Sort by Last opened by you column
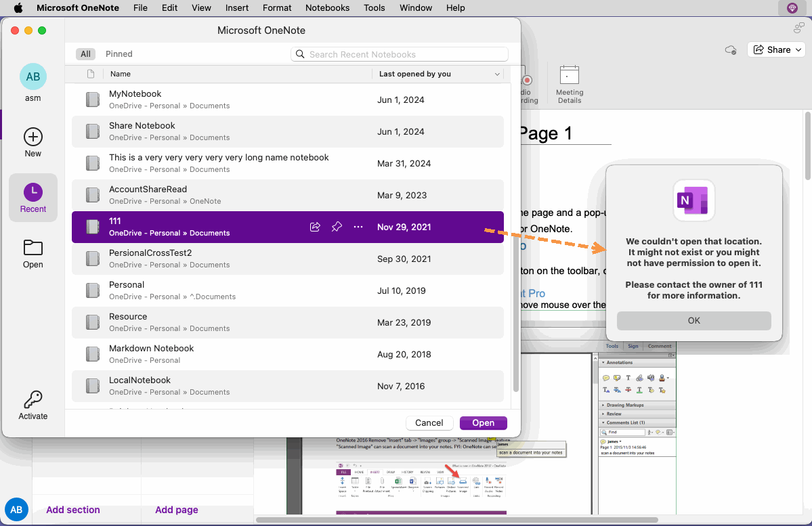 click(x=438, y=74)
